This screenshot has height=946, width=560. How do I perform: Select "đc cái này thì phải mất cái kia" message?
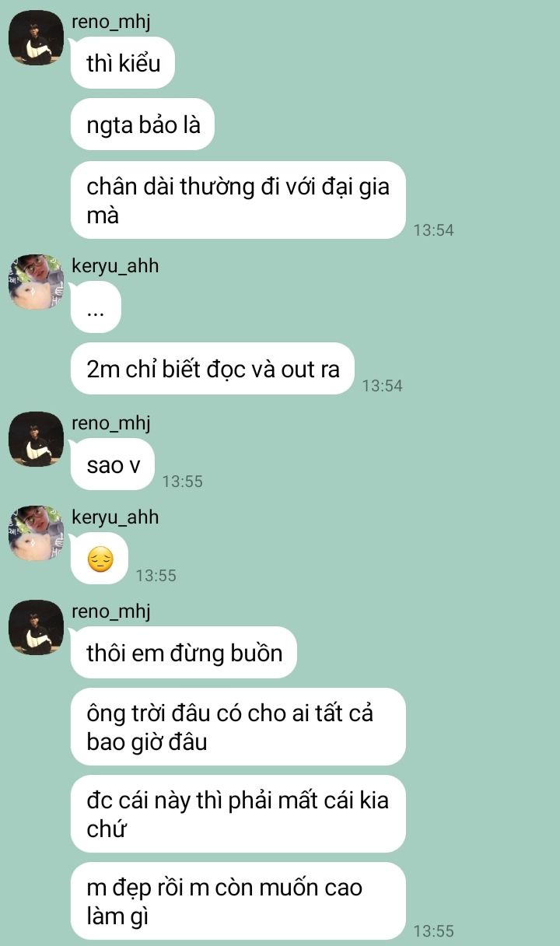[x=238, y=814]
